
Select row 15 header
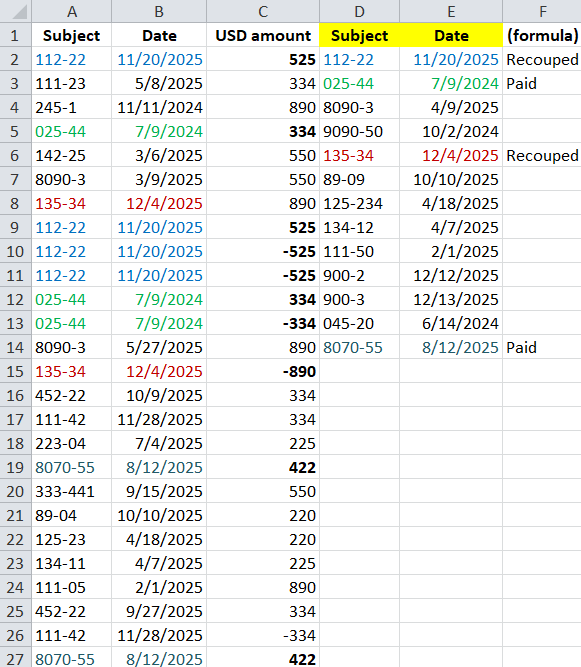[15, 371]
